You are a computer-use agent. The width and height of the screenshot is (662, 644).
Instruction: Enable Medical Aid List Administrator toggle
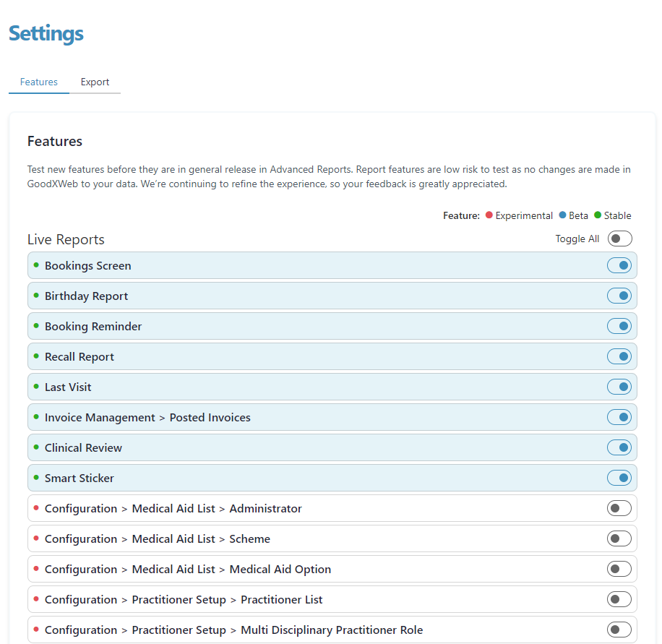(x=619, y=509)
